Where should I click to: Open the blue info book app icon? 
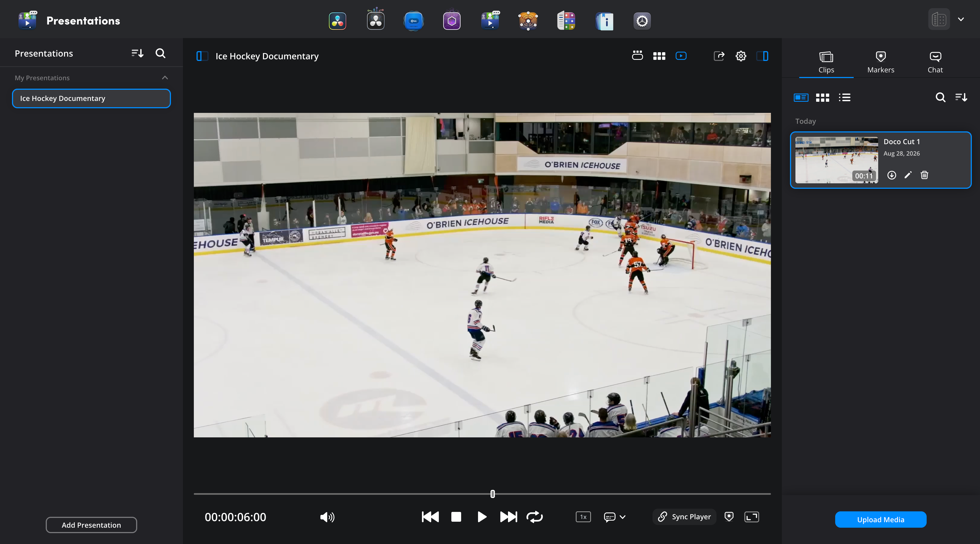[604, 21]
